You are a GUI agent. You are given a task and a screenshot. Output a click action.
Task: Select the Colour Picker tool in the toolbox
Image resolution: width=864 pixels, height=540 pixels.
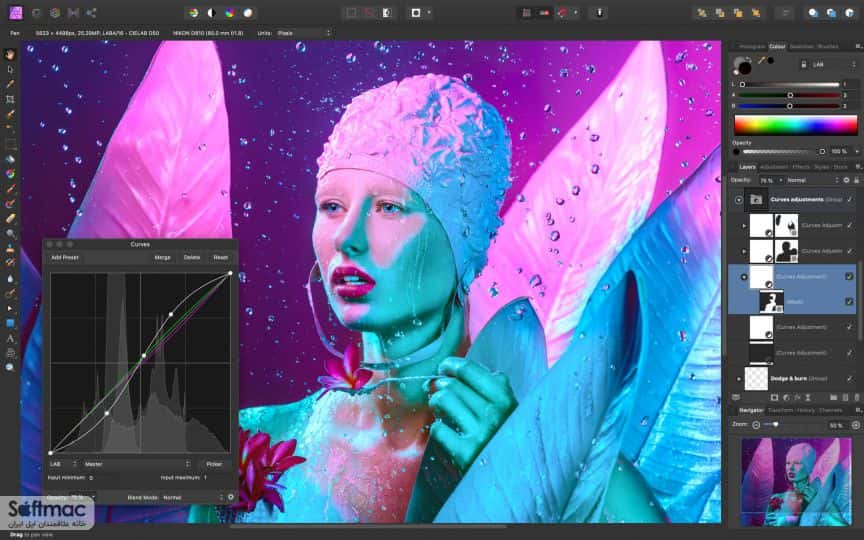[10, 84]
